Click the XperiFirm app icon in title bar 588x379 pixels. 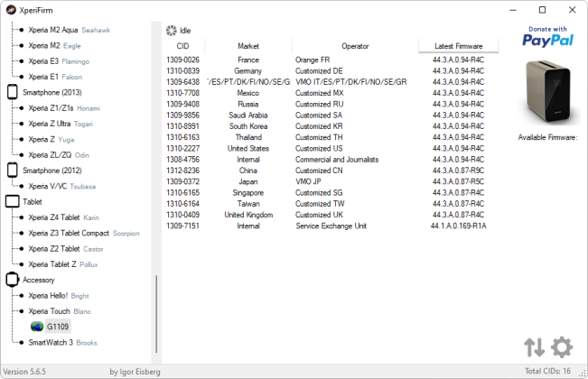[x=11, y=10]
